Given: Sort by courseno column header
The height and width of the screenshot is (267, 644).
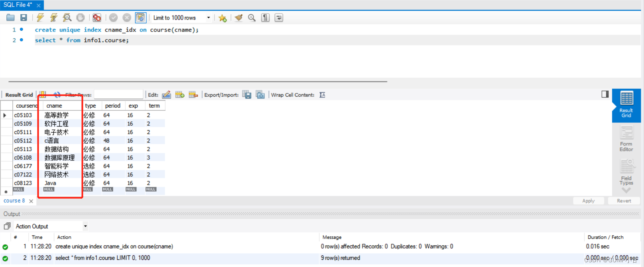Looking at the screenshot, I should tap(27, 106).
